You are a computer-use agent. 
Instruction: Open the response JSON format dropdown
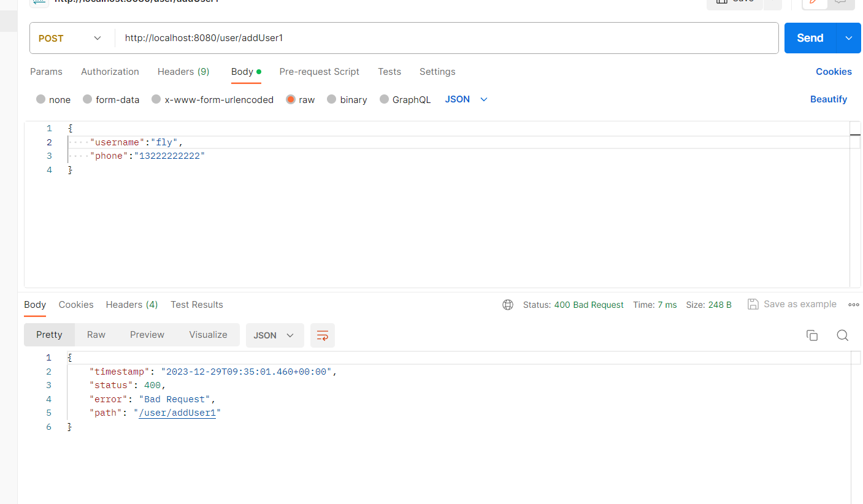coord(275,335)
